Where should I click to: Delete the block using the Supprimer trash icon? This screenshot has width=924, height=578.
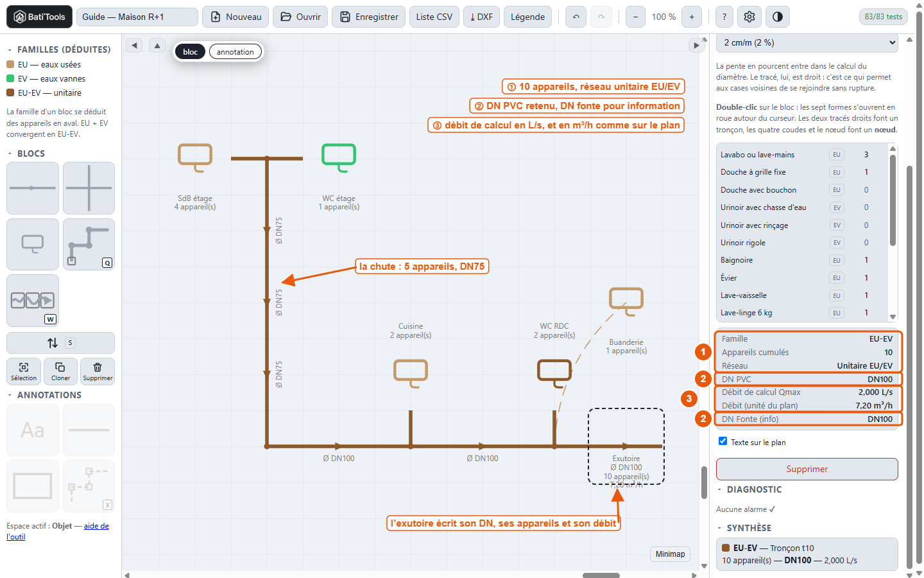[x=98, y=371]
